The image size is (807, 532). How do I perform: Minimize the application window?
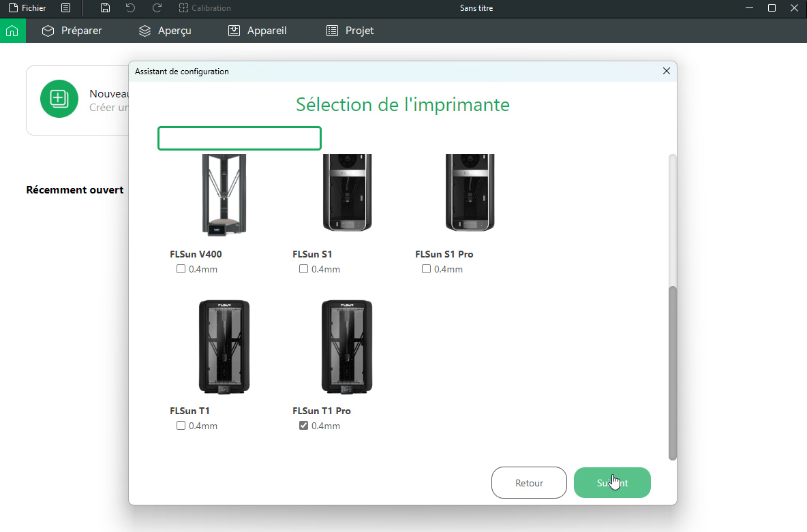(749, 7)
